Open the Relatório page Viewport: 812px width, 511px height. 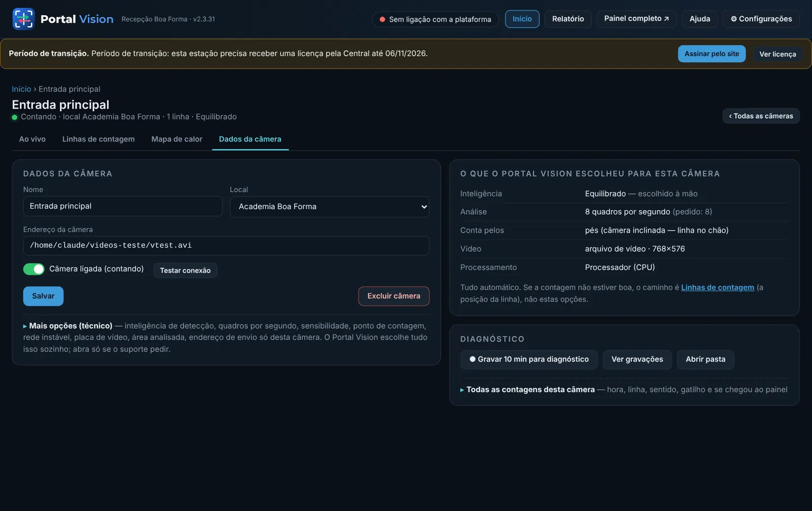tap(568, 19)
